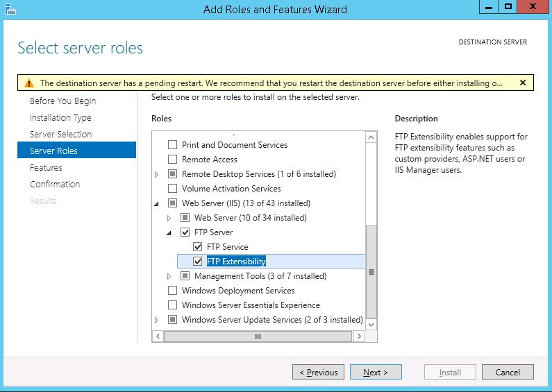The image size is (552, 392).
Task: Collapse the FTP Server node
Action: [169, 233]
